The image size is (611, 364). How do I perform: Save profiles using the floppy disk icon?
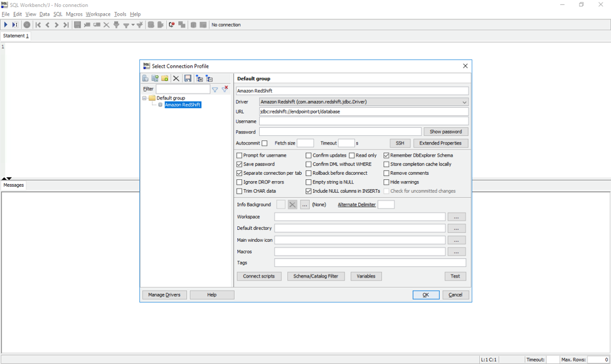(x=188, y=78)
